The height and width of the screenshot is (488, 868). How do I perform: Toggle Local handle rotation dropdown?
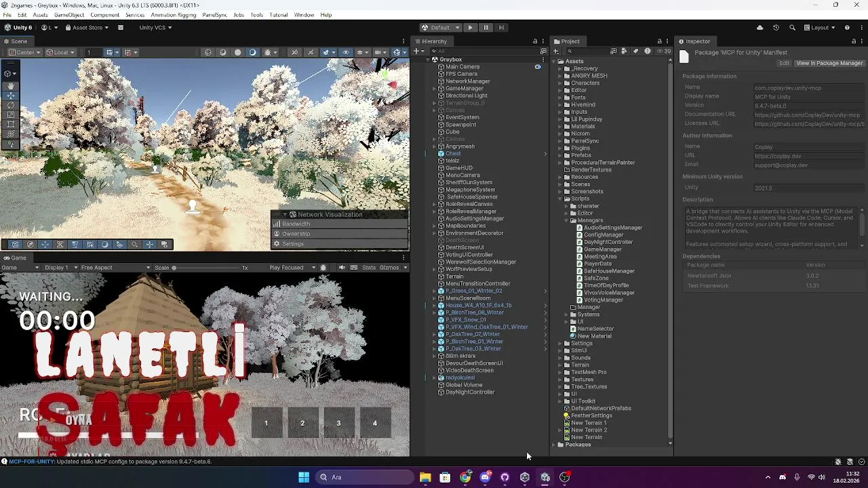pos(61,52)
